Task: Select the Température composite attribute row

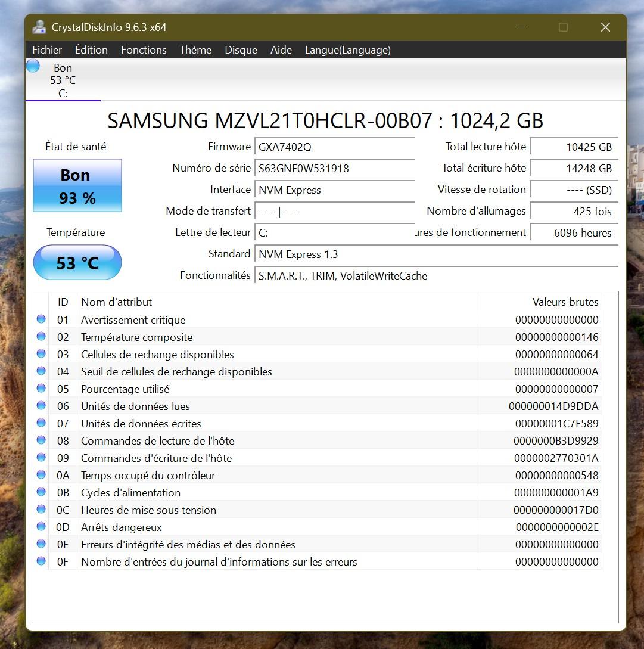Action: point(318,337)
